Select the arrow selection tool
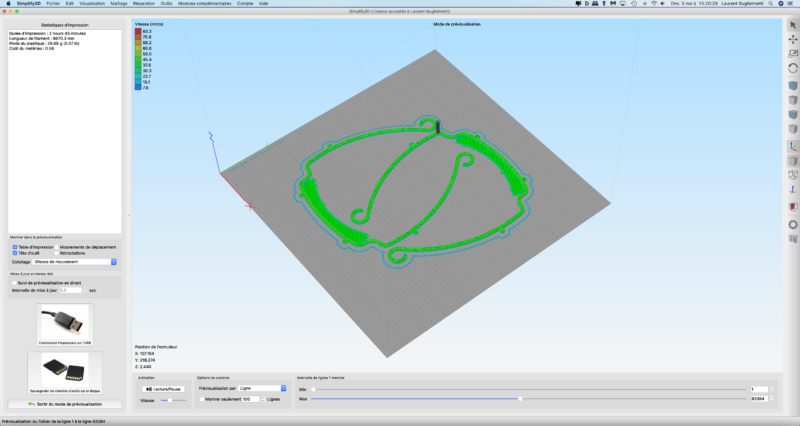 point(792,23)
